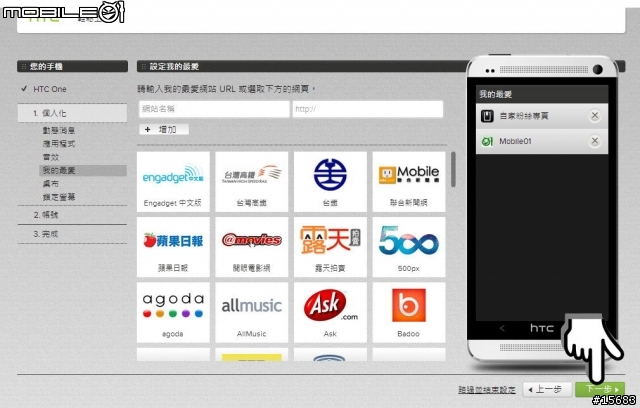Click the 自家粉絲專頁 favorite entry text
640x408 pixels.
524,116
